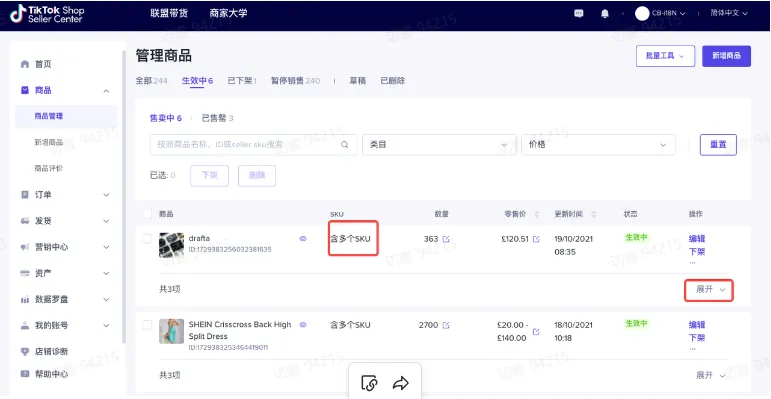The image size is (771, 399).
Task: Expand 展开 for SHEIN dress SKUs
Action: (710, 375)
